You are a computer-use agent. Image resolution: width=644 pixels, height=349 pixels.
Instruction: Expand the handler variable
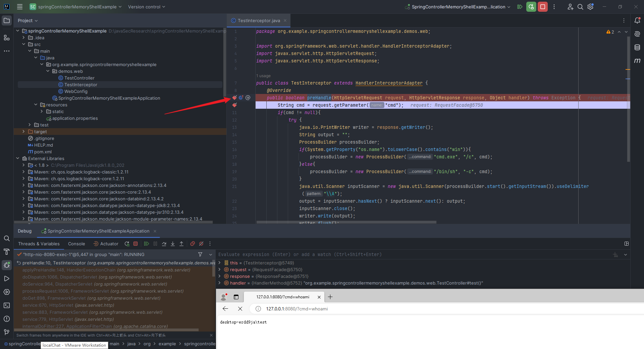(x=220, y=283)
